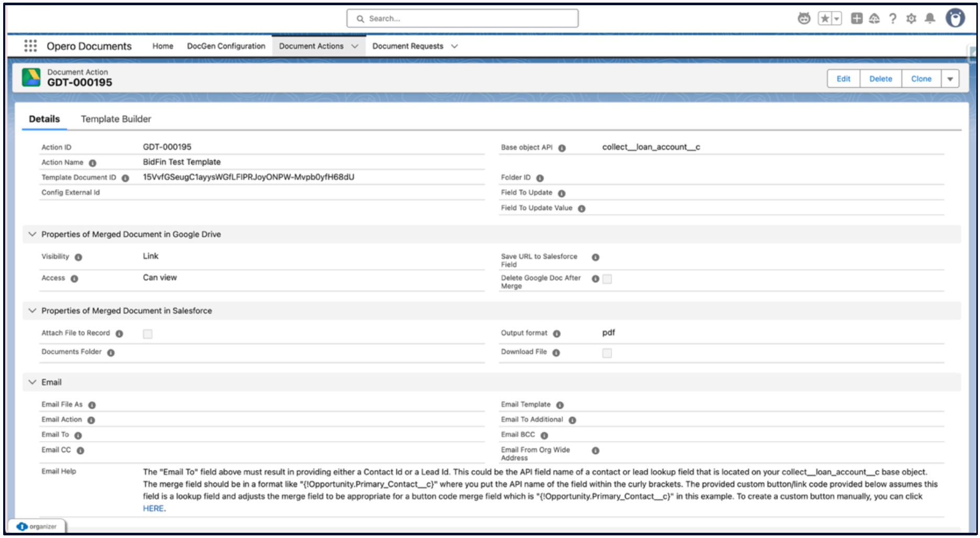Click the Edit button
The width and height of the screenshot is (980, 538).
pyautogui.click(x=844, y=79)
